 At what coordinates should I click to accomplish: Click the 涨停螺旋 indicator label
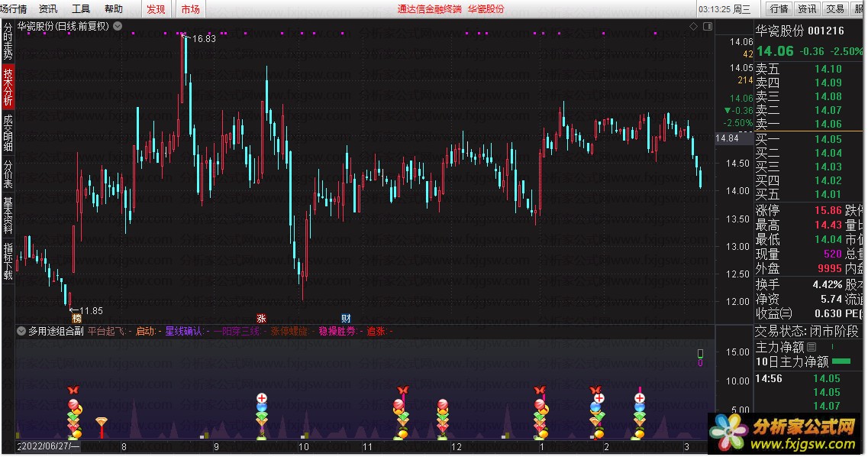click(289, 331)
